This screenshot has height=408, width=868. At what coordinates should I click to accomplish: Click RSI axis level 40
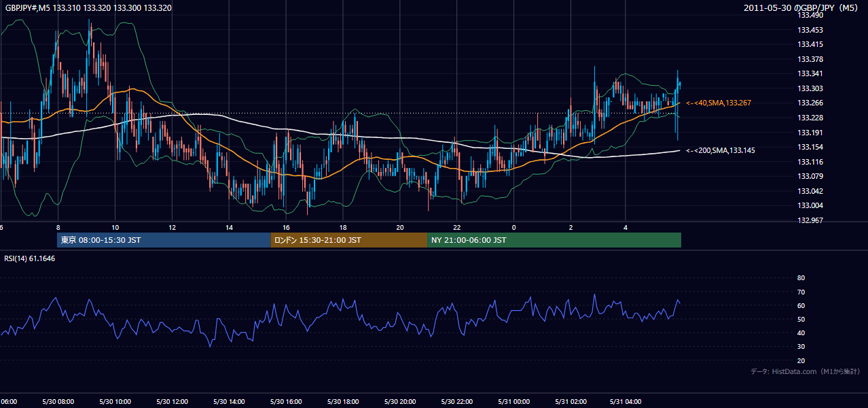[x=801, y=333]
